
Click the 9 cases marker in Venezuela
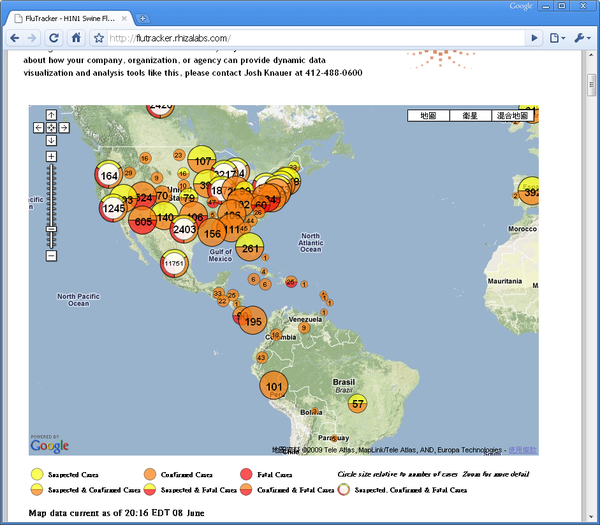tap(304, 328)
